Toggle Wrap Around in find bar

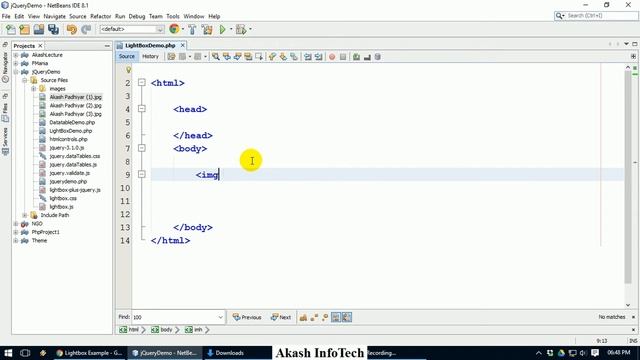(x=347, y=317)
